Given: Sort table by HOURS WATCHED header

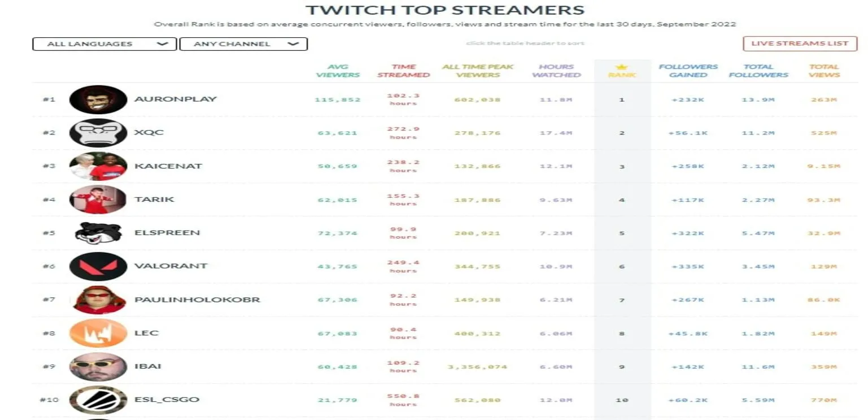Looking at the screenshot, I should pos(557,70).
